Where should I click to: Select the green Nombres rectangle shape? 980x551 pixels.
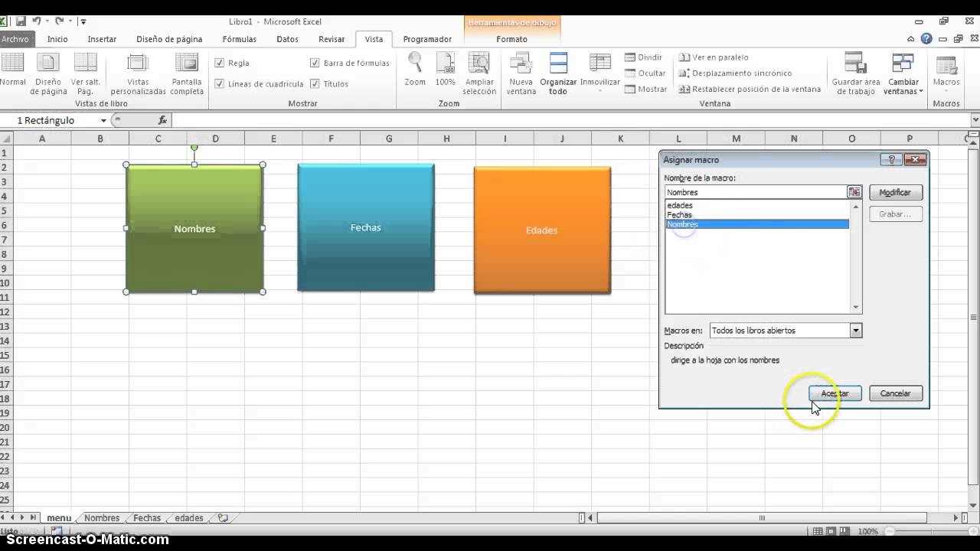pyautogui.click(x=194, y=228)
